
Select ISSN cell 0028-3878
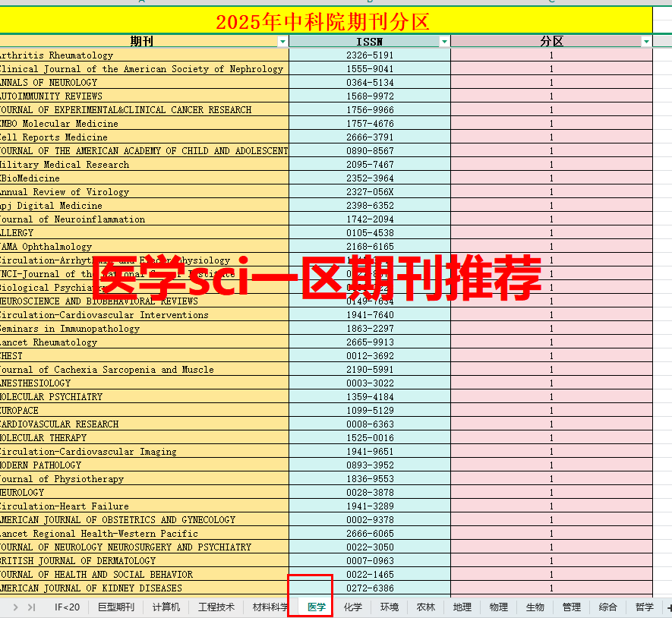click(x=370, y=493)
